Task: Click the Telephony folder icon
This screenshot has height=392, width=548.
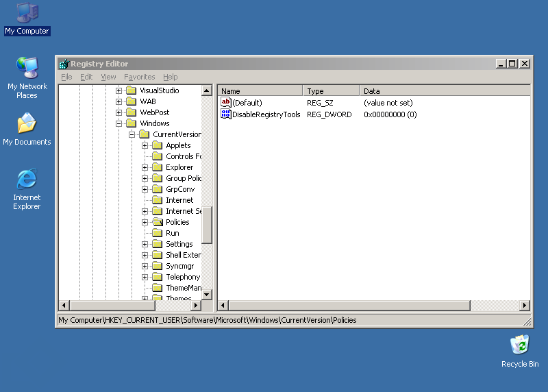Action: (x=158, y=277)
